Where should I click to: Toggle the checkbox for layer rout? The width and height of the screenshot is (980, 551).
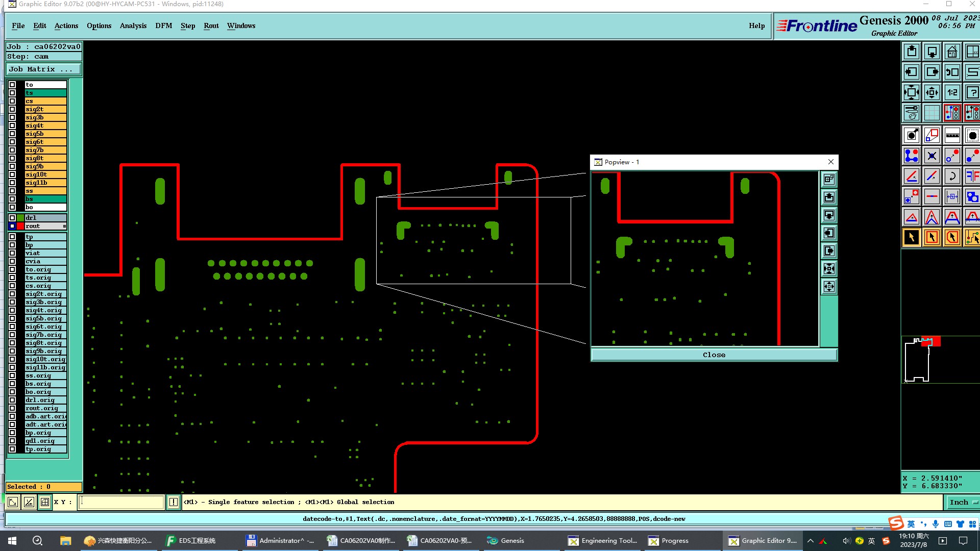(12, 226)
